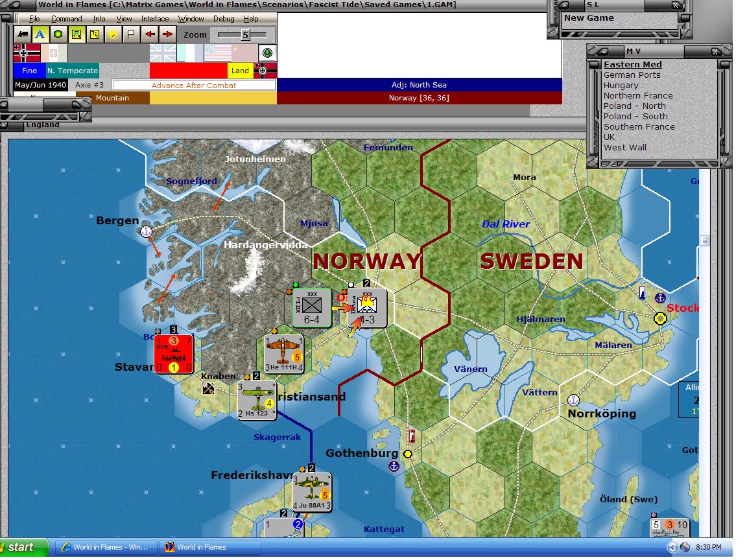Screen dimensions: 747x560
Task: Select the He 111H bomber counter
Action: (x=283, y=354)
